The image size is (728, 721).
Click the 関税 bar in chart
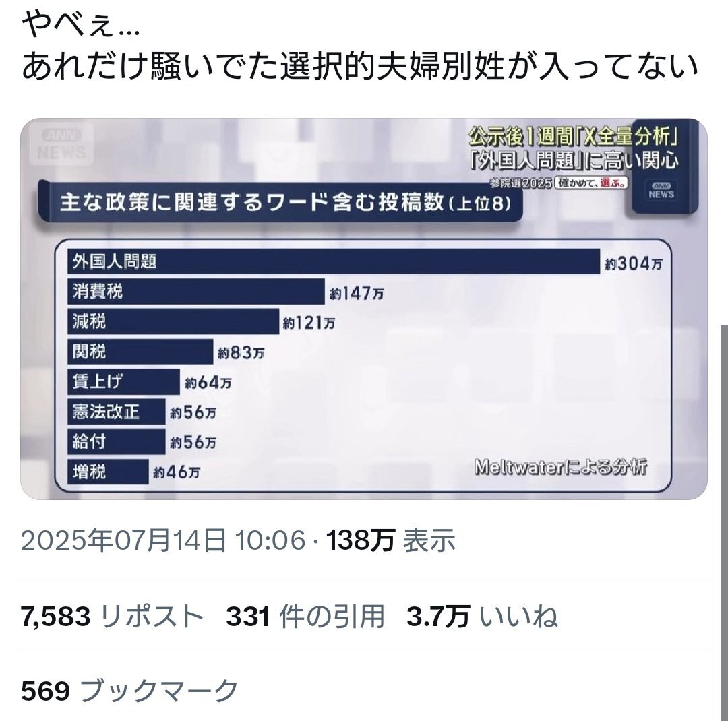(x=140, y=352)
